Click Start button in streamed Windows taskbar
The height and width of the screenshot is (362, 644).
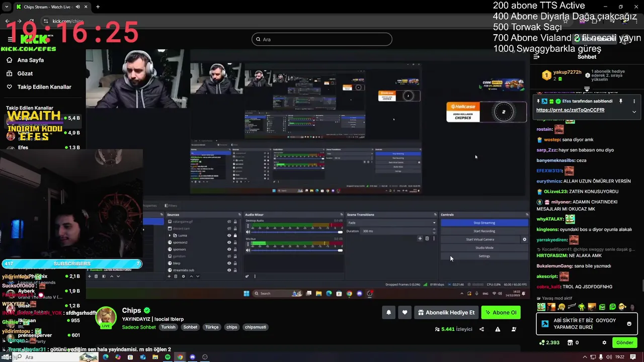coord(247,294)
